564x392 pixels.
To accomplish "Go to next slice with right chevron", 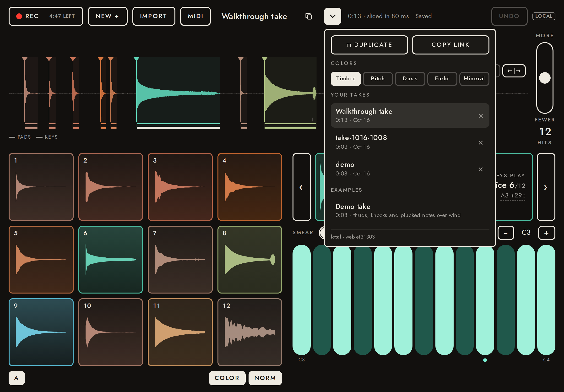I will pyautogui.click(x=546, y=187).
